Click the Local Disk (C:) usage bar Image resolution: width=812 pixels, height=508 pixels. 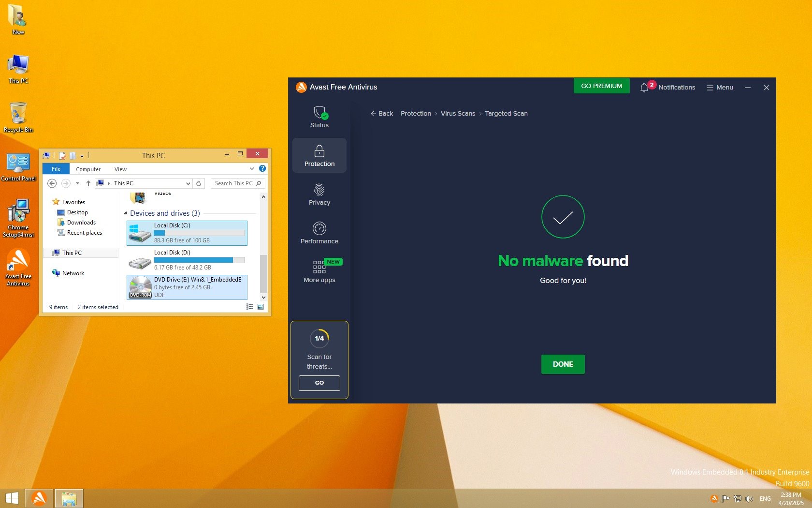pyautogui.click(x=199, y=233)
